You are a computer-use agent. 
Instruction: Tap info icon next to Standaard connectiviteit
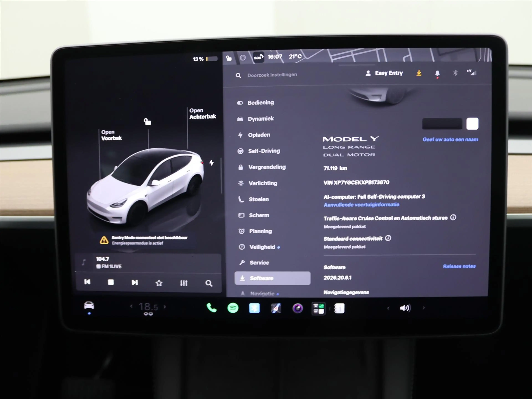pos(388,238)
